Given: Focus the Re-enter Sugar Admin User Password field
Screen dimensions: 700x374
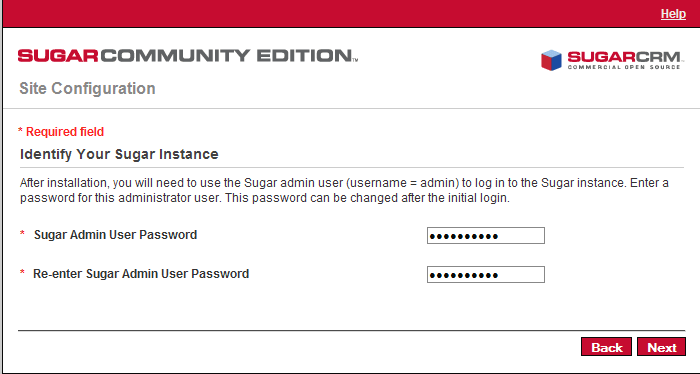Looking at the screenshot, I should point(486,274).
